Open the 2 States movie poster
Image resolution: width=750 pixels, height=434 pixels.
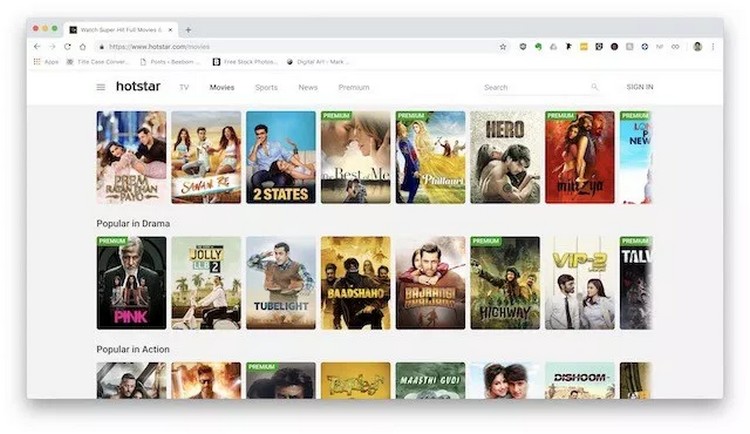pyautogui.click(x=281, y=157)
